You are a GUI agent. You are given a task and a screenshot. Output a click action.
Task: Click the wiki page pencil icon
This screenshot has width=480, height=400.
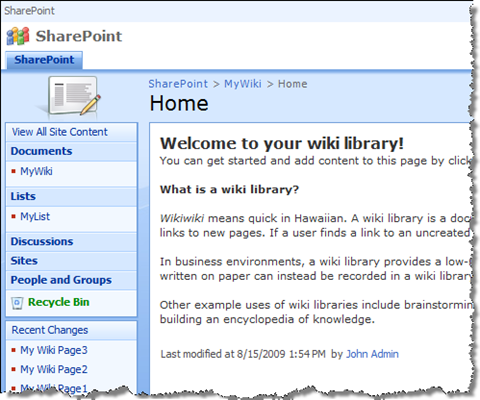(x=73, y=97)
